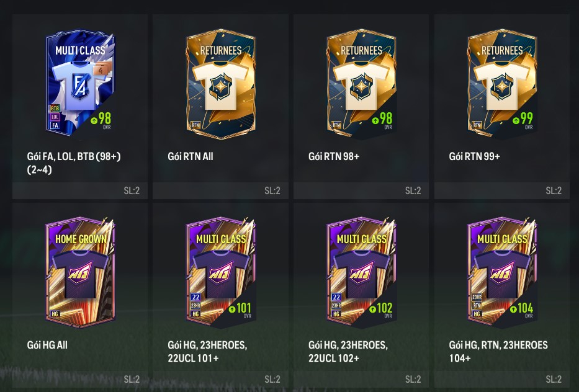Click SL:2 quantity bar under Gói RTN 98+
The image size is (579, 392).
361,190
